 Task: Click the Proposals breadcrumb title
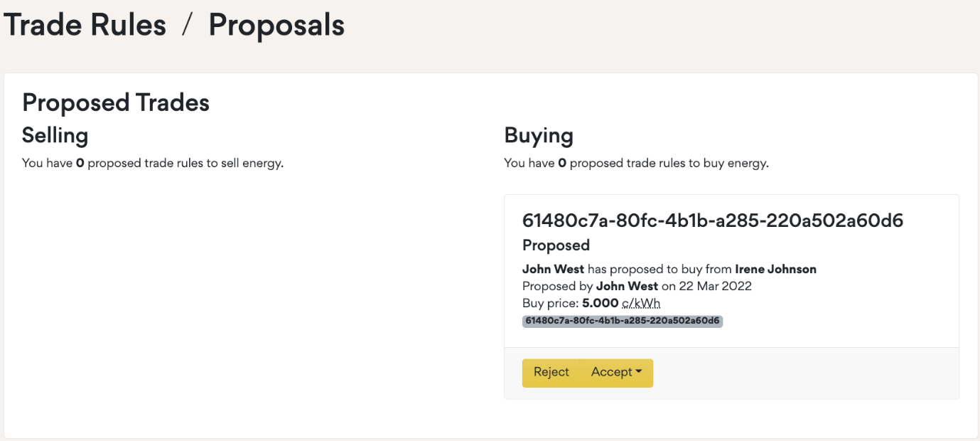point(276,26)
